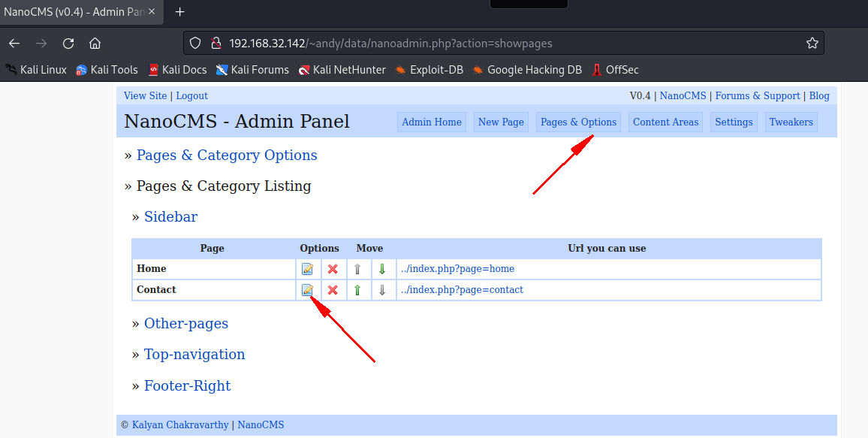Move Home page down green arrow
This screenshot has width=868, height=438.
382,269
